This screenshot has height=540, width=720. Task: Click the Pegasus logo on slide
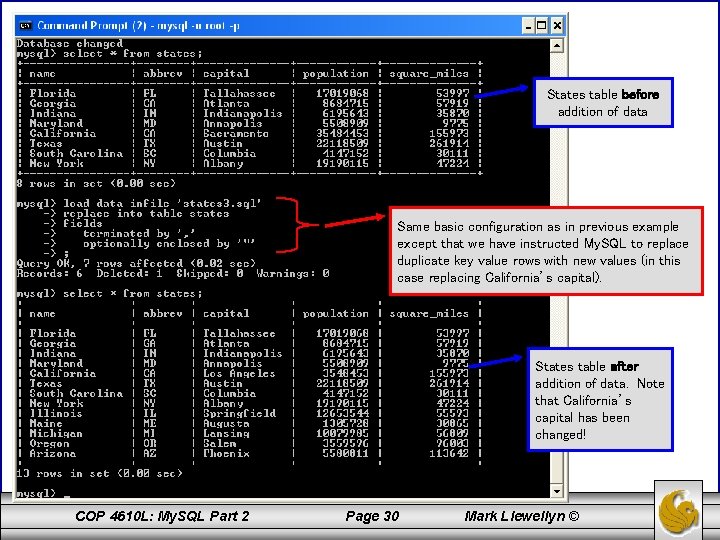click(x=678, y=512)
